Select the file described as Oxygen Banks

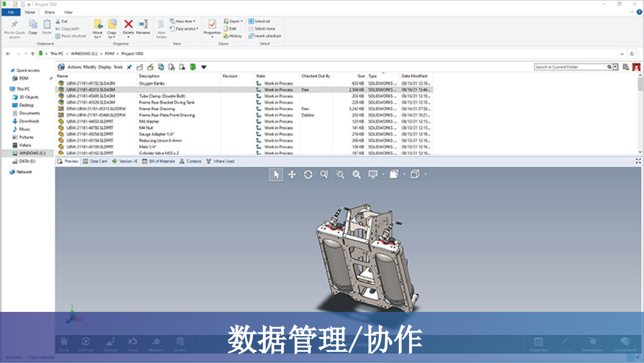(x=244, y=83)
